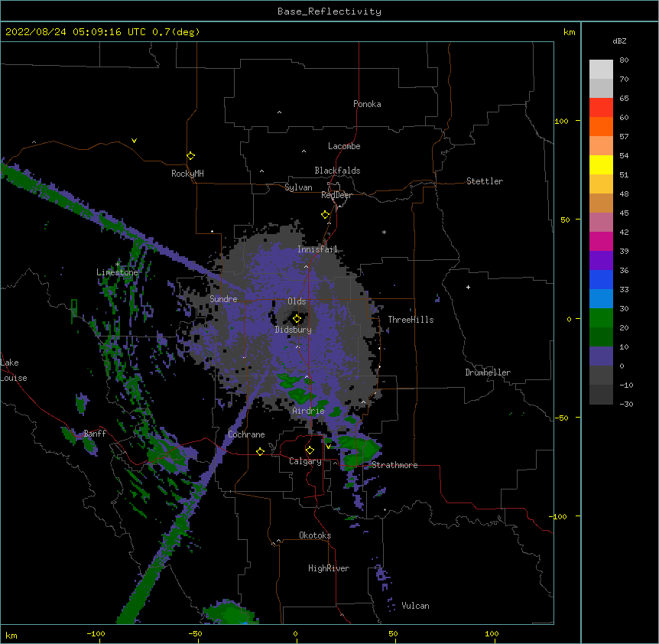This screenshot has height=644, width=659.
Task: Click the 45 value on dBZ legend
Action: click(x=624, y=213)
